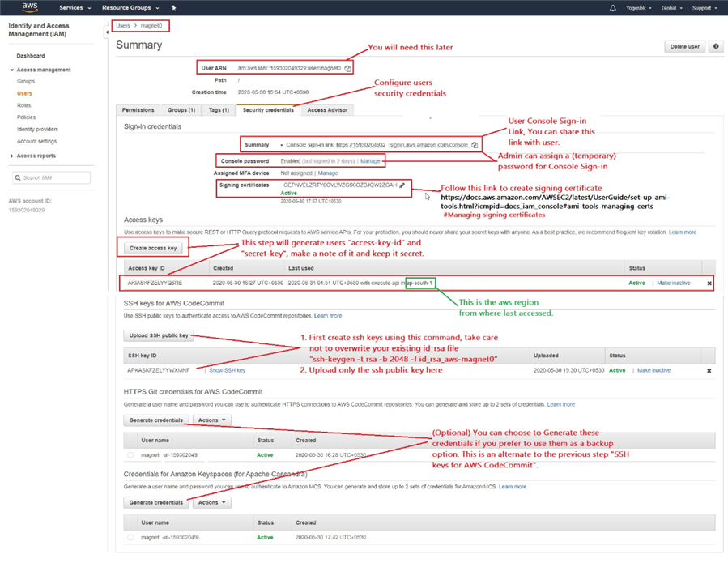Switch to the Tags (1) tab
The width and height of the screenshot is (728, 567).
(x=219, y=110)
